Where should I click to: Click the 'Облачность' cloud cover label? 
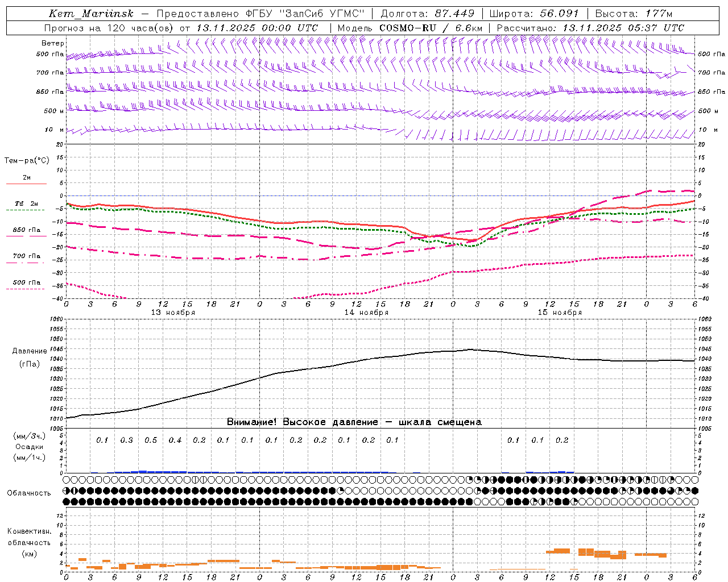29,493
